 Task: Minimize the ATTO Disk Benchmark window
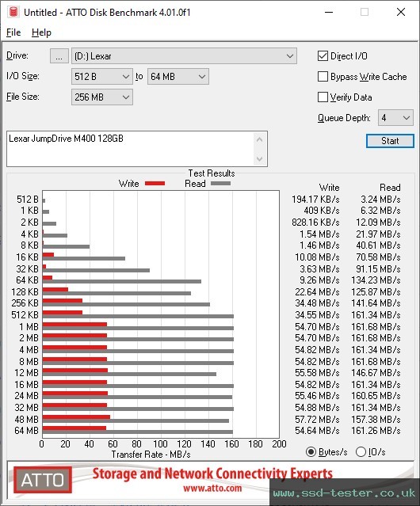point(329,12)
